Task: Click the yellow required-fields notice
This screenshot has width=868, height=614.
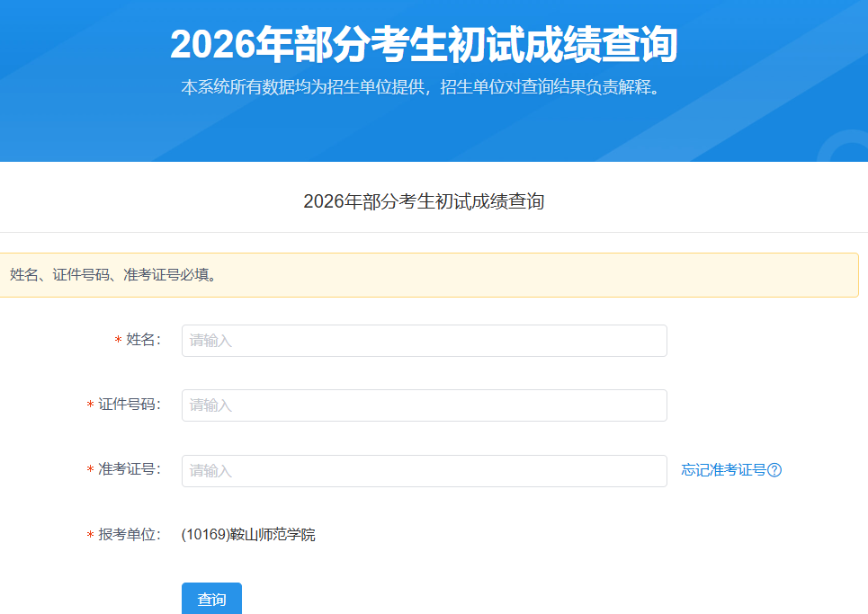Action: click(x=428, y=275)
